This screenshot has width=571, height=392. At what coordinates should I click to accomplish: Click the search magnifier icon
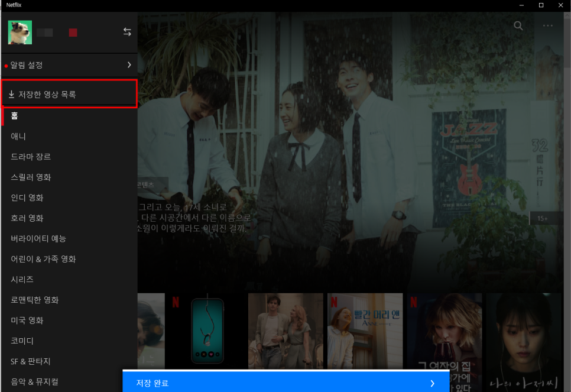pos(518,25)
